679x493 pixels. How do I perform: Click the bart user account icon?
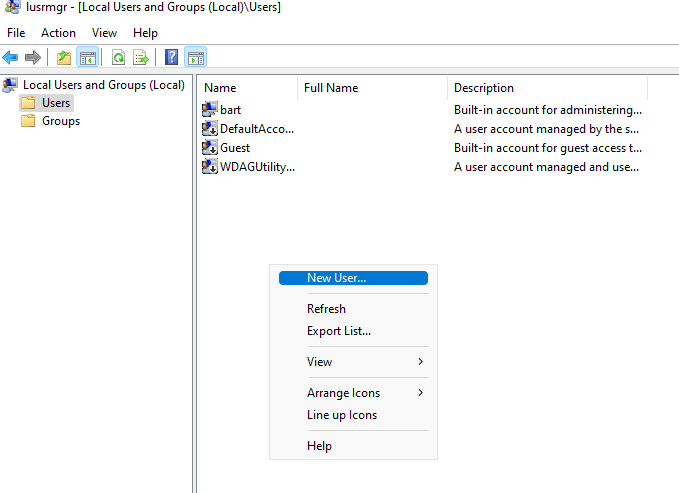(210, 110)
